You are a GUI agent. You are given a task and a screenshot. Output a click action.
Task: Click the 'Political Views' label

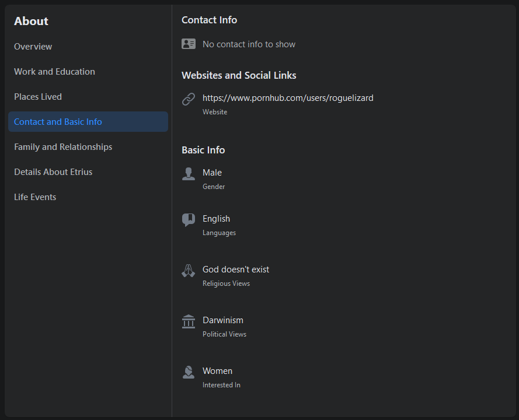coord(224,334)
